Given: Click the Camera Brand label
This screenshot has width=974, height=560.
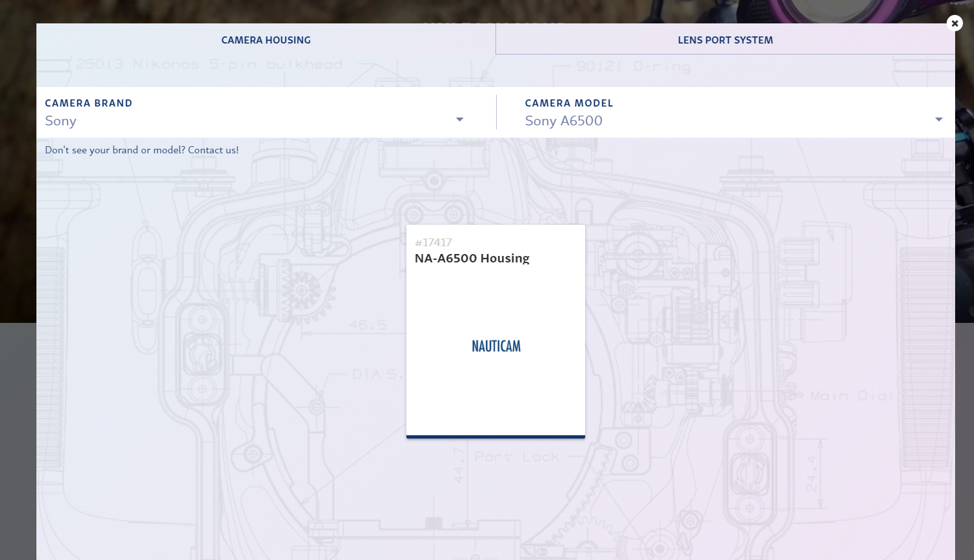Looking at the screenshot, I should coord(88,103).
